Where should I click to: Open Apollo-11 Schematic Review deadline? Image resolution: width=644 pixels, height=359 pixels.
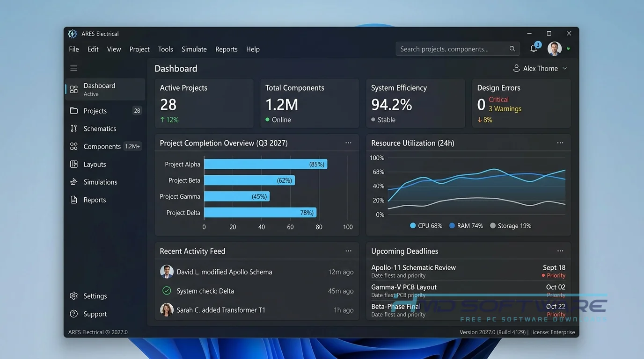[x=468, y=271]
